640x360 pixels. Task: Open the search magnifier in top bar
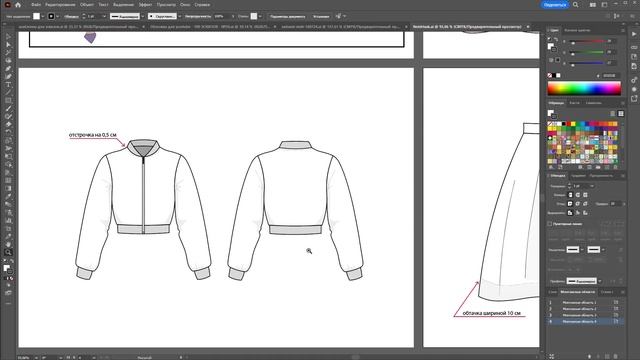point(576,5)
